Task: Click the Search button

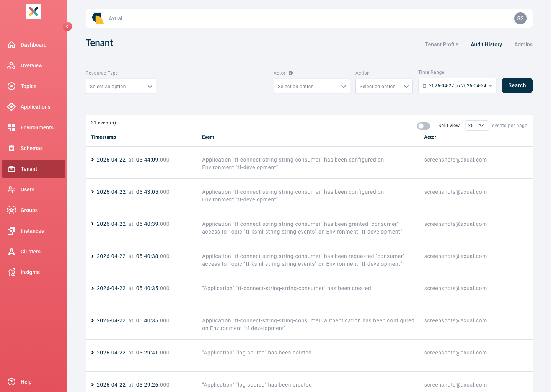Action: click(517, 85)
